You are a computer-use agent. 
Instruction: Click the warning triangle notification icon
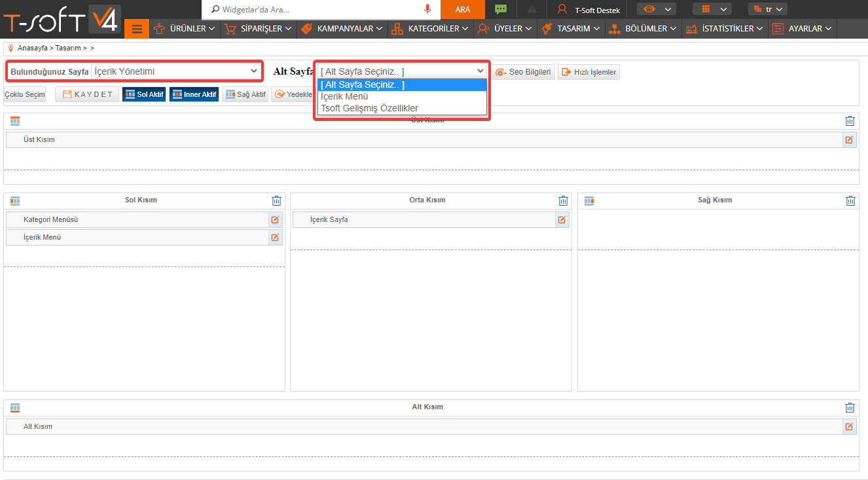pos(532,9)
